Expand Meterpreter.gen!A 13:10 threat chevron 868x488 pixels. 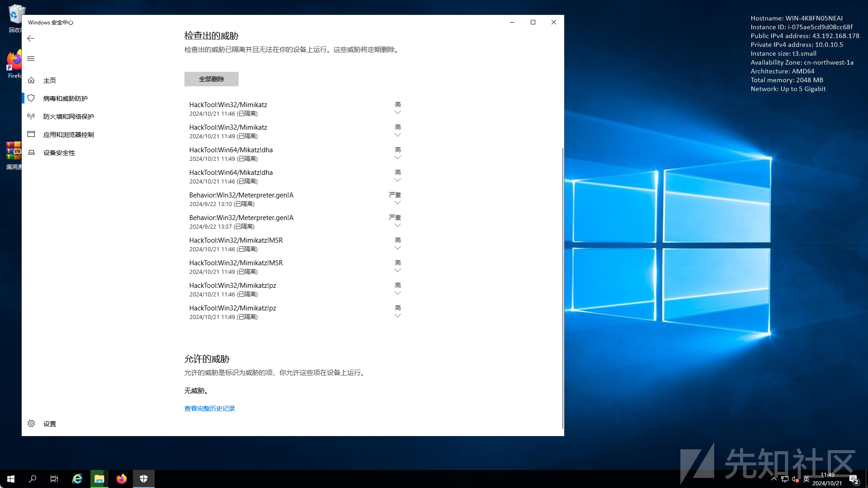tap(397, 203)
